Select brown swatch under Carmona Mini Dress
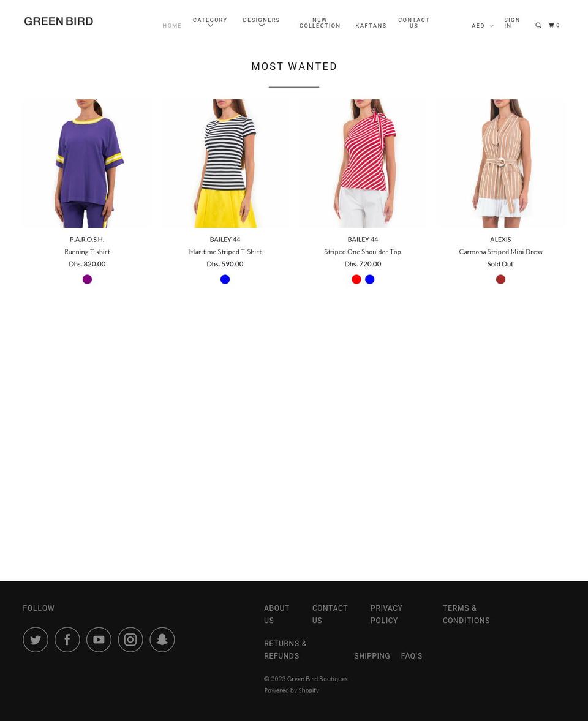 pos(500,279)
